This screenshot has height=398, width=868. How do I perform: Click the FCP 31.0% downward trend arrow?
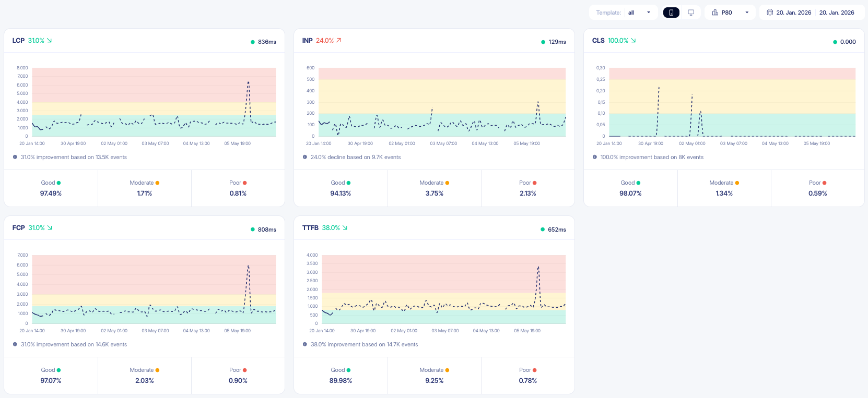click(x=50, y=228)
